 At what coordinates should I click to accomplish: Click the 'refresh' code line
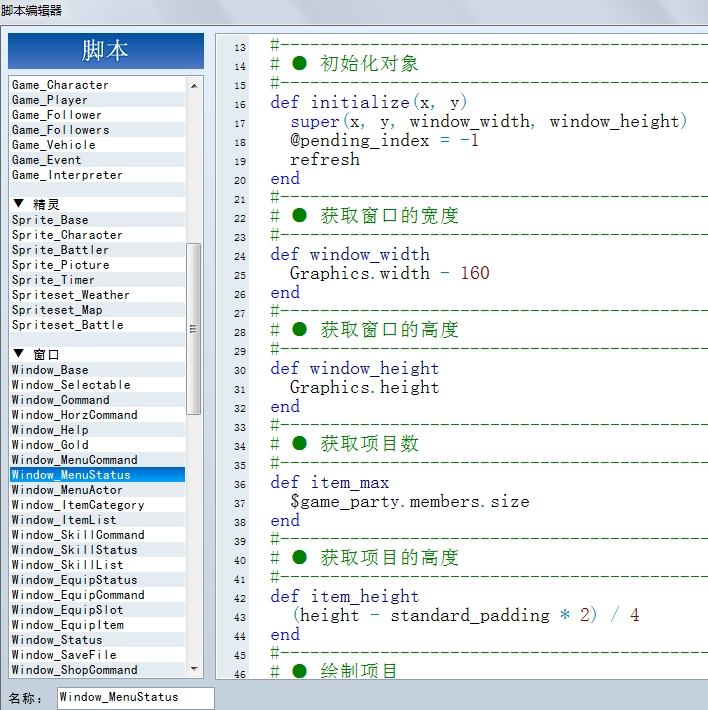[325, 160]
